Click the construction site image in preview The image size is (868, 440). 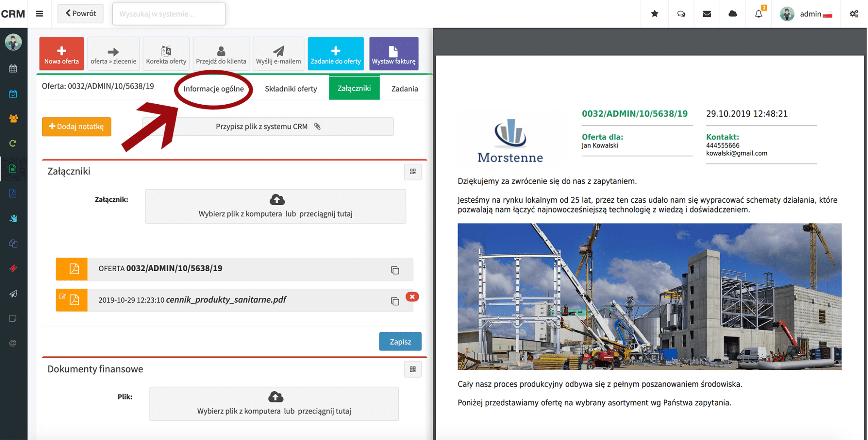click(649, 297)
